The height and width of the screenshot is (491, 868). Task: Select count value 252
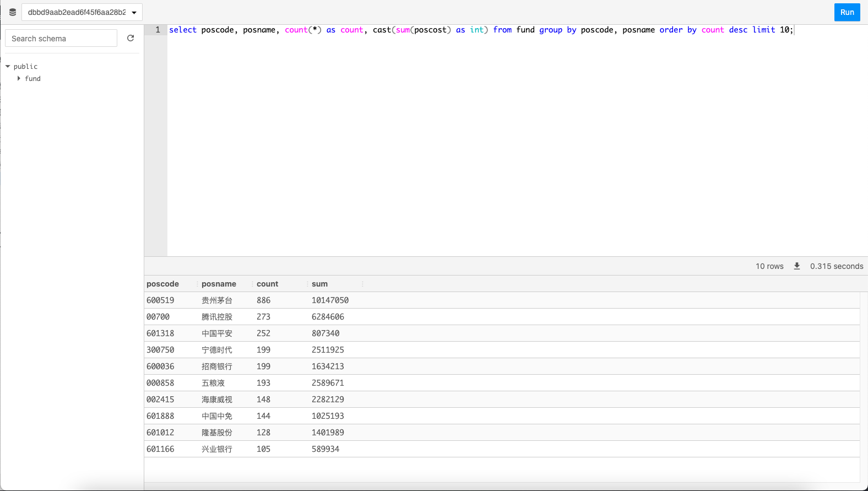264,333
